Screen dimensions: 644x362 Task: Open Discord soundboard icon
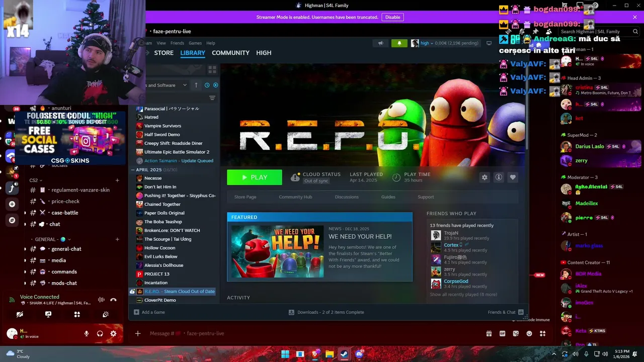(106, 314)
